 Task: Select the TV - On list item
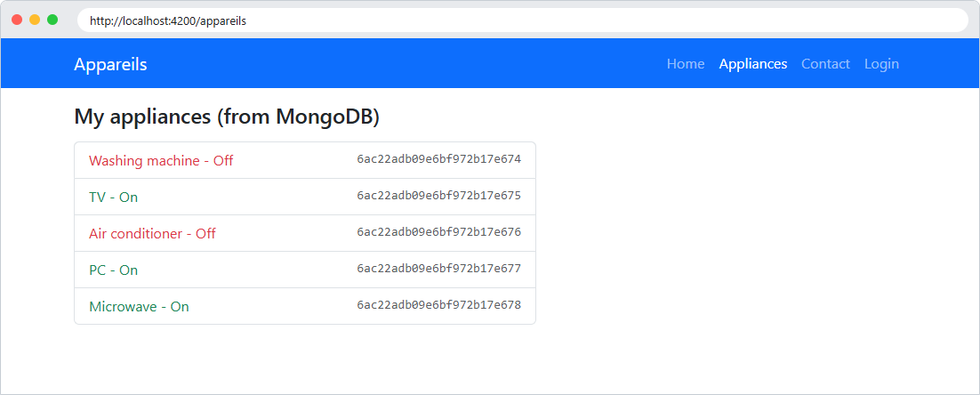pos(305,197)
